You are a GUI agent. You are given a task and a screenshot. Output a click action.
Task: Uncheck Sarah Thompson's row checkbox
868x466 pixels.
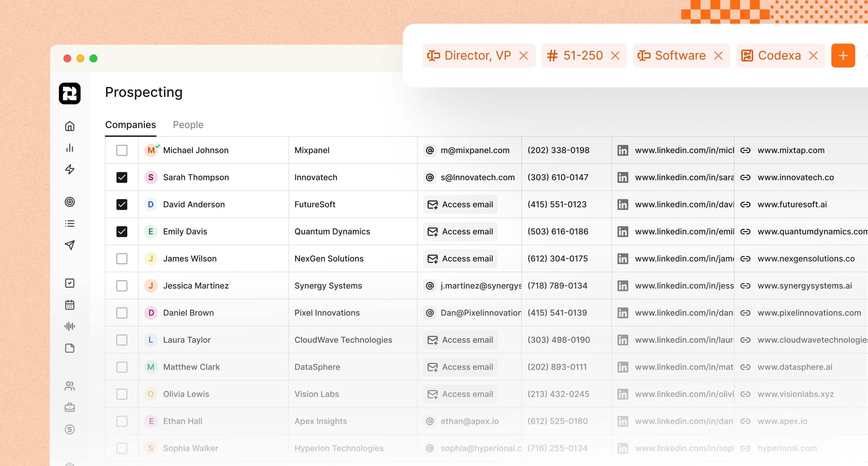[x=122, y=177]
